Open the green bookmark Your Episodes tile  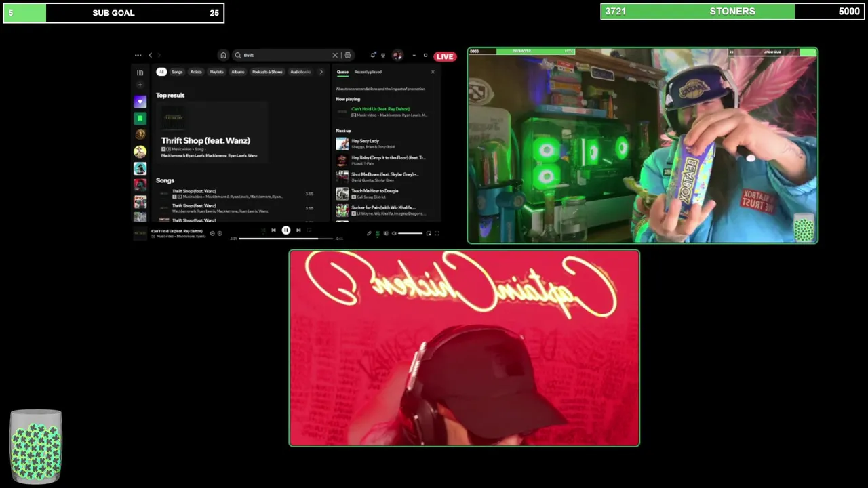pyautogui.click(x=140, y=119)
